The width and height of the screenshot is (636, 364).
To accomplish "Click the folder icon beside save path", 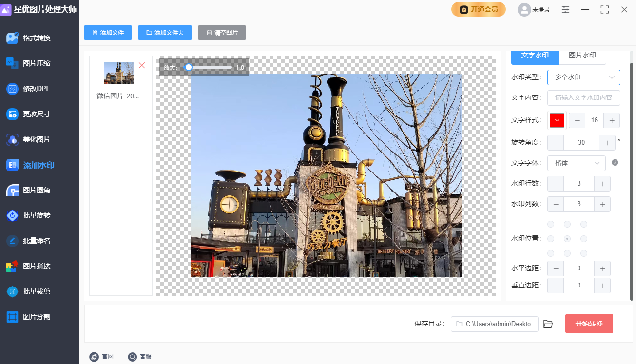I will coord(548,324).
